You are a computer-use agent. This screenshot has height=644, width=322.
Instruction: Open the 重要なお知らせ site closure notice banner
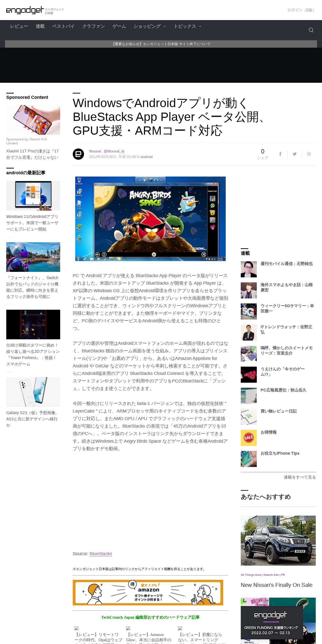coord(161,44)
